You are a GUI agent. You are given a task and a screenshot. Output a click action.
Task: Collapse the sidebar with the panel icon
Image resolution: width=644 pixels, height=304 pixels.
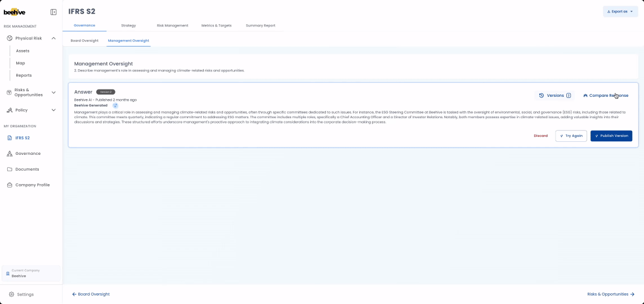tap(53, 12)
